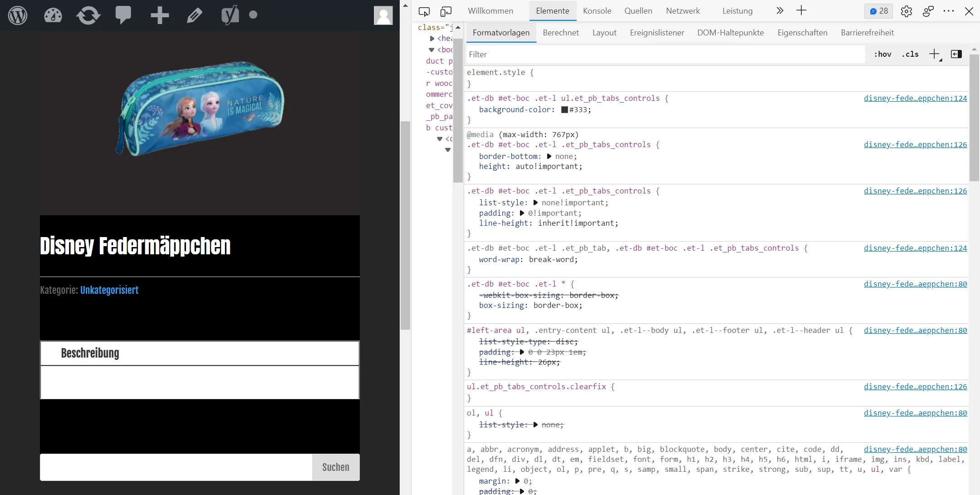Open the Quellen tab
The width and height of the screenshot is (980, 495).
click(638, 11)
